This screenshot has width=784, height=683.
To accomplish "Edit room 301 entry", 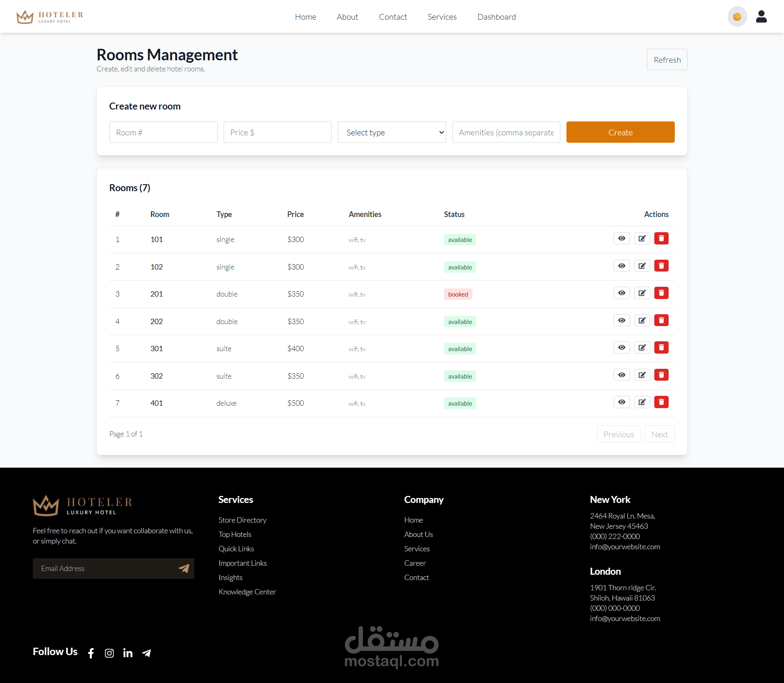I will (642, 347).
